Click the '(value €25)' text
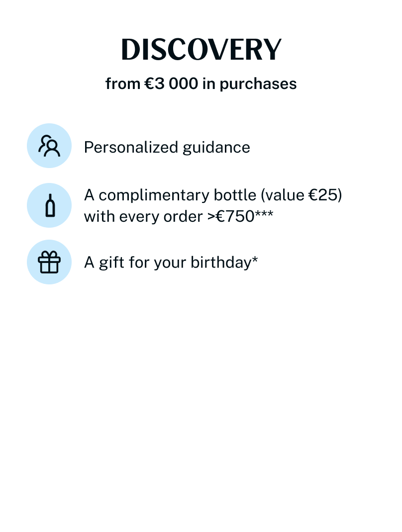The image size is (402, 532). pyautogui.click(x=301, y=195)
